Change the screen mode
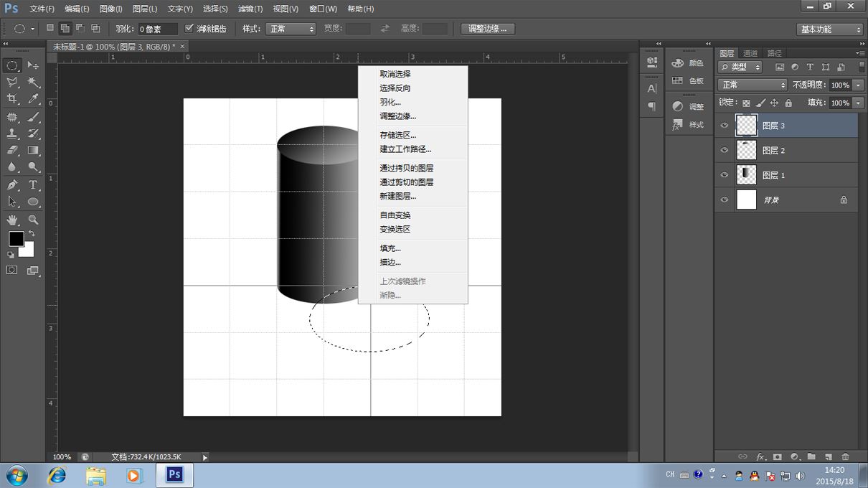 tap(33, 271)
